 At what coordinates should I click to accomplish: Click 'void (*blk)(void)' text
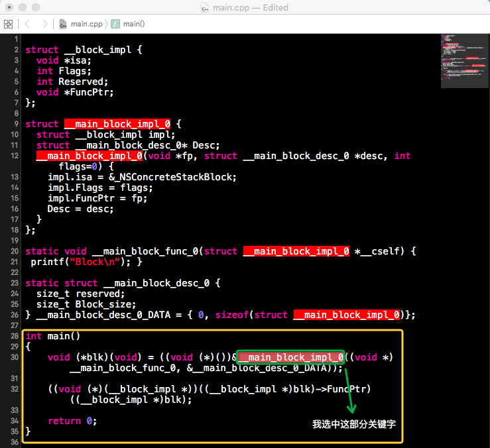pos(95,358)
